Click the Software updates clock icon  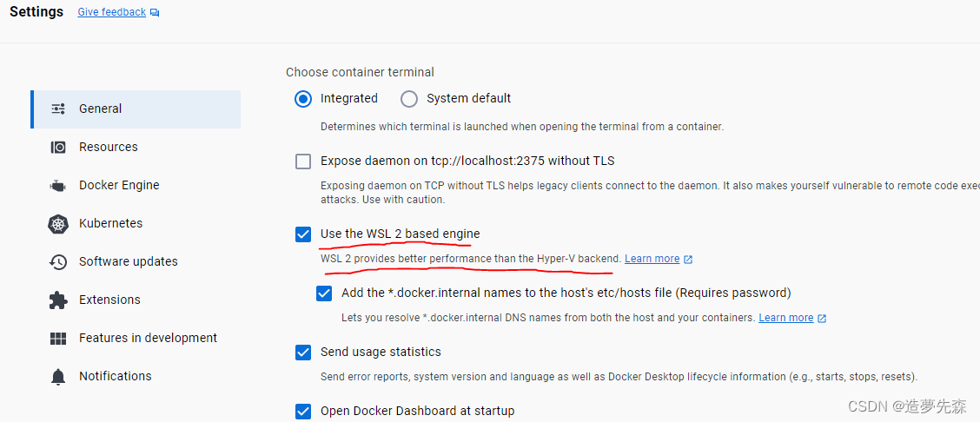tap(58, 262)
